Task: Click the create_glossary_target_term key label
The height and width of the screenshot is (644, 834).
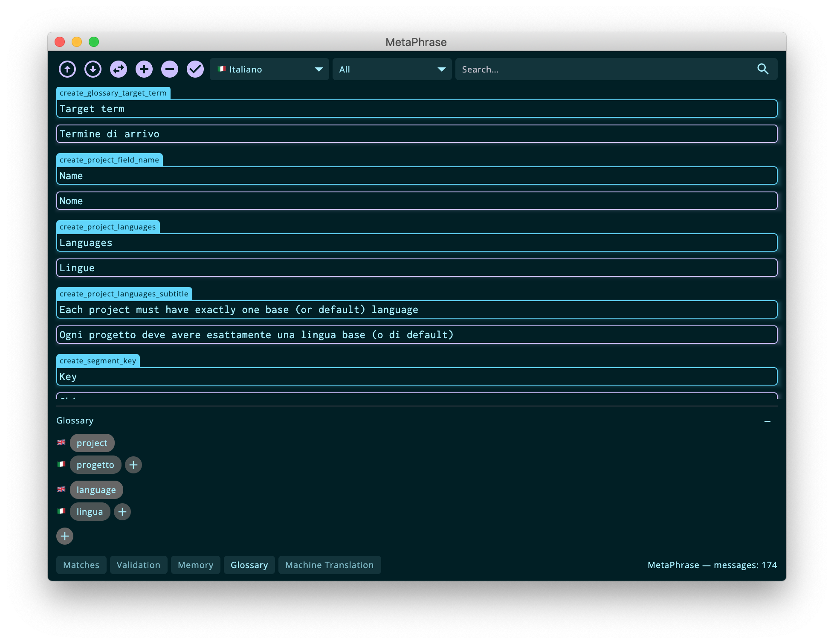Action: [113, 93]
